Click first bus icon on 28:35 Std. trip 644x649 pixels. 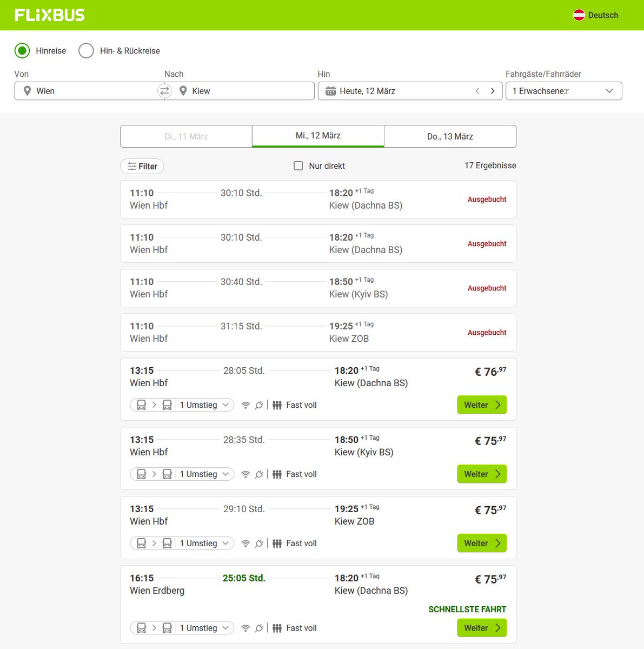(x=141, y=474)
